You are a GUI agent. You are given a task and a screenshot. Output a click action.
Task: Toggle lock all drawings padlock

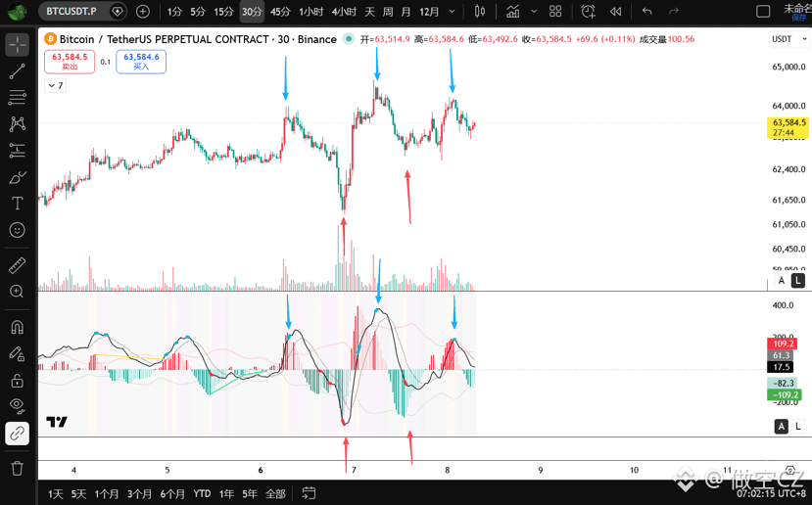click(17, 381)
